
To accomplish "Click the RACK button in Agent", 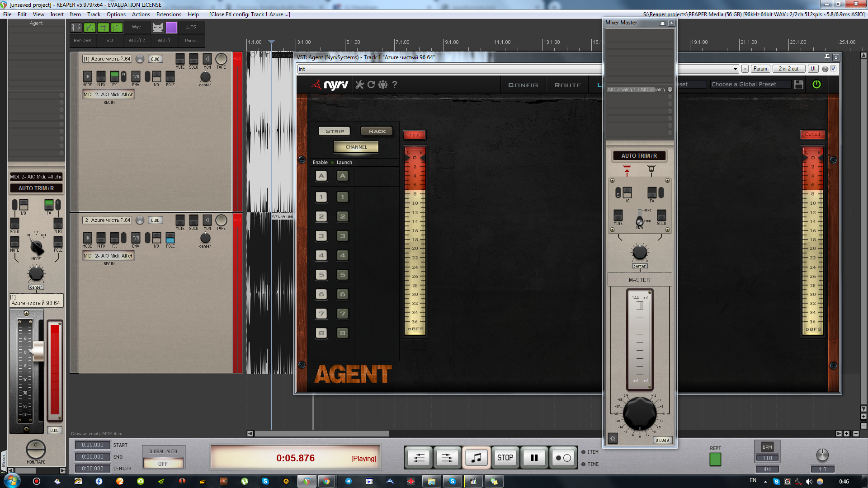I will (x=377, y=131).
